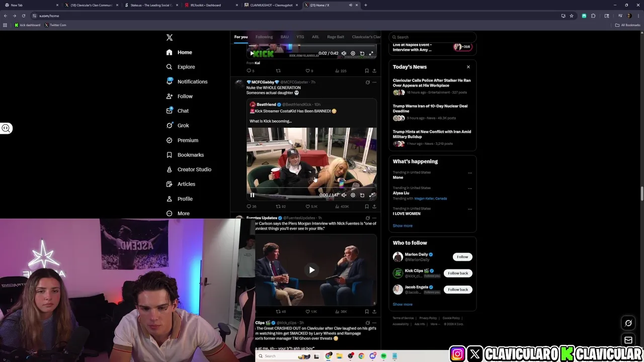Open floating Grok button at bottom right
The image size is (644, 362).
point(628,323)
